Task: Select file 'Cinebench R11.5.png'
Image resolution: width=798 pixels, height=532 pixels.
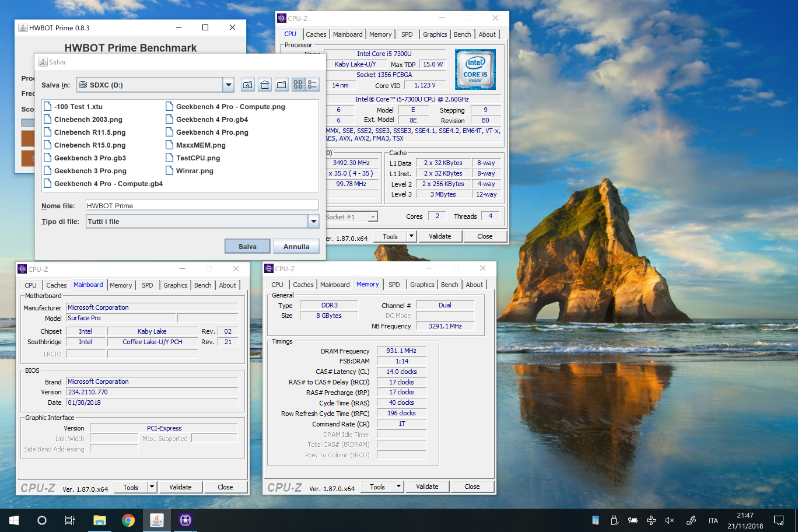Action: pos(85,132)
